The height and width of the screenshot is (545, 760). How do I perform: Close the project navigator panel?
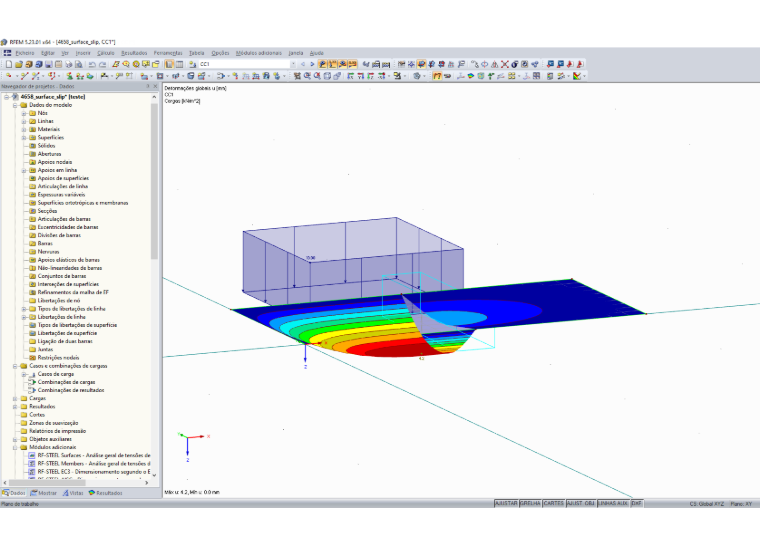pos(156,86)
